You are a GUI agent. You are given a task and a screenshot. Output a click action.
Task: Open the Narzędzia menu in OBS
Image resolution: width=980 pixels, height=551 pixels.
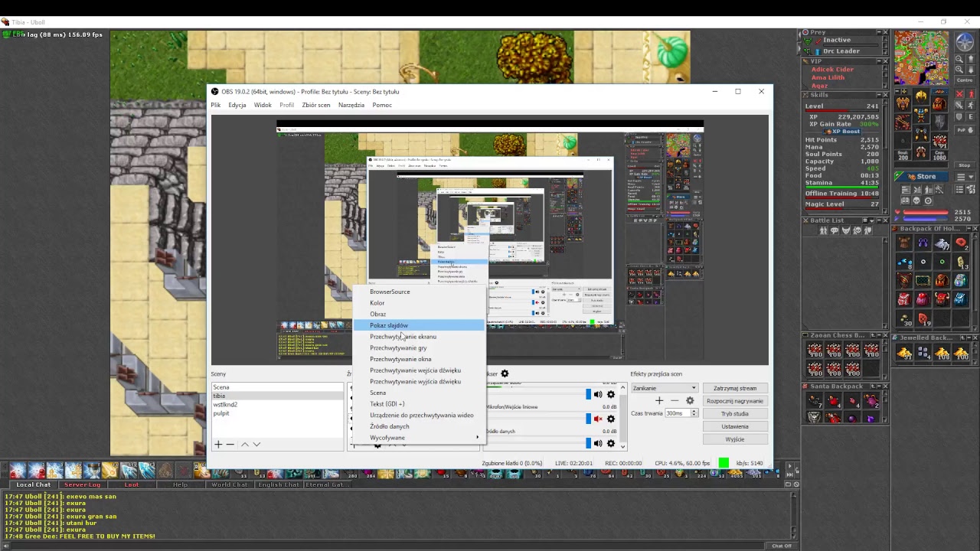(351, 105)
